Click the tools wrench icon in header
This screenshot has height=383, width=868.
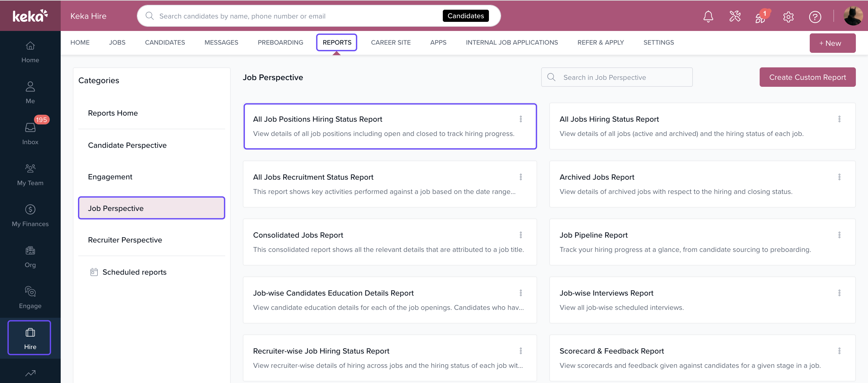tap(734, 16)
